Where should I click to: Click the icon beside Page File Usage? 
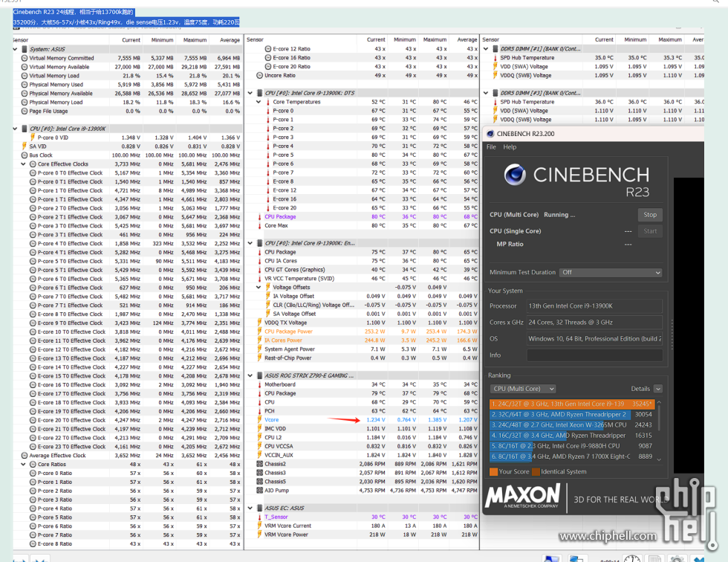pos(24,111)
